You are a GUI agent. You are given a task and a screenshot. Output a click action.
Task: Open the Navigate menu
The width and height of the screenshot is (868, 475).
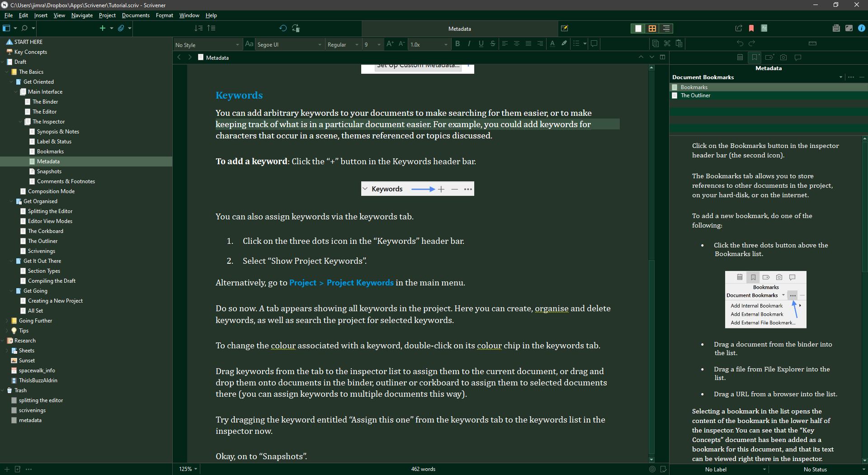coord(82,15)
